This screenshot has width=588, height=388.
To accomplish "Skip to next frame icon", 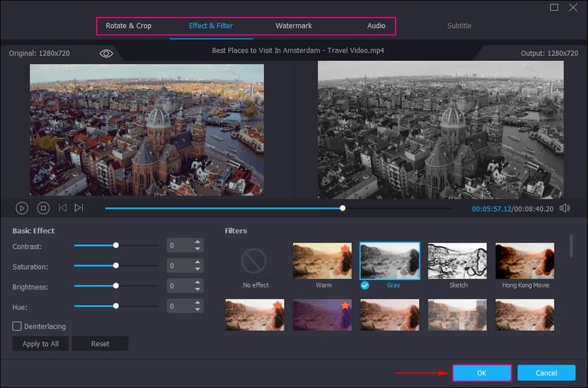I will tap(79, 208).
